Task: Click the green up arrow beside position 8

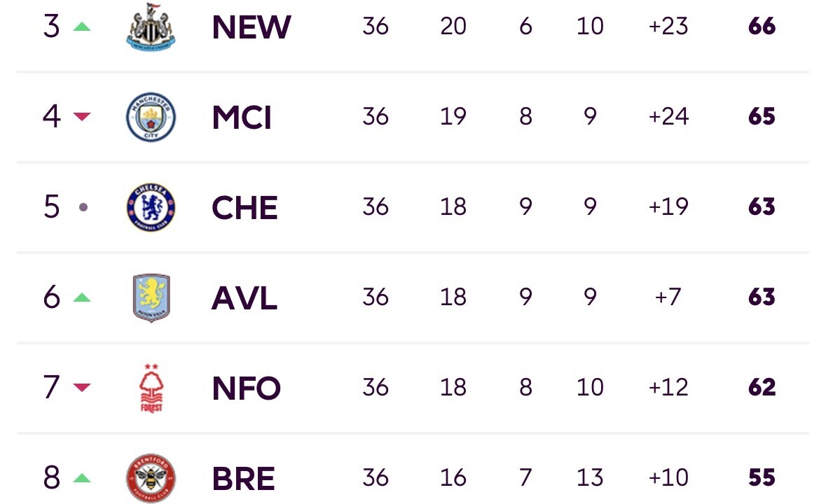Action: [x=82, y=477]
